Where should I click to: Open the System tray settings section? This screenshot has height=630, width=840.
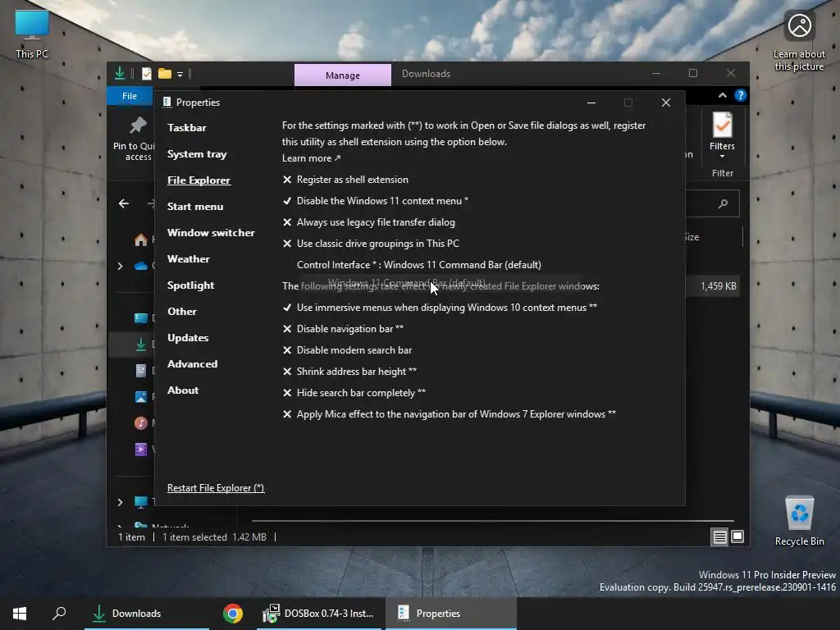click(x=197, y=153)
